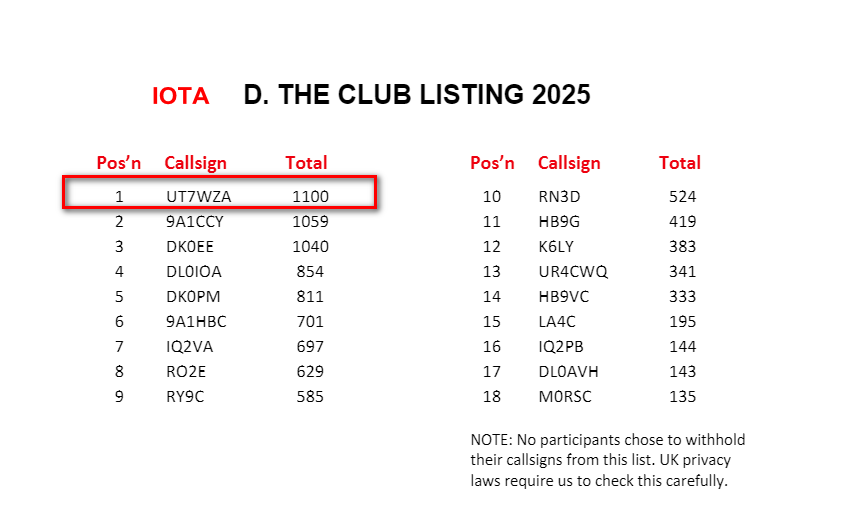Click callsign 9A1CCY in position 2

click(x=194, y=221)
